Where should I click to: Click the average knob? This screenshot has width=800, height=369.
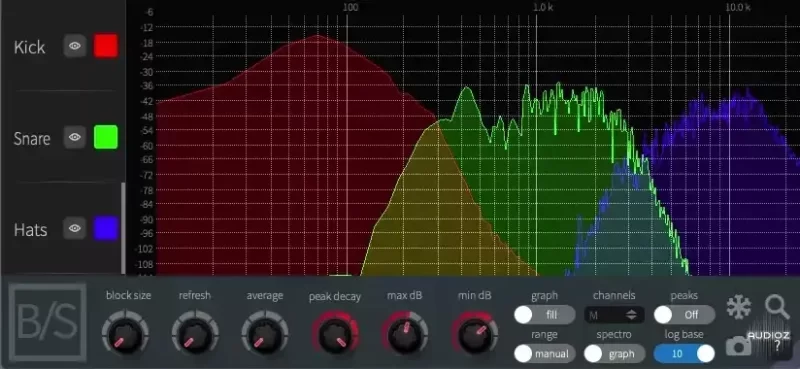pos(264,335)
